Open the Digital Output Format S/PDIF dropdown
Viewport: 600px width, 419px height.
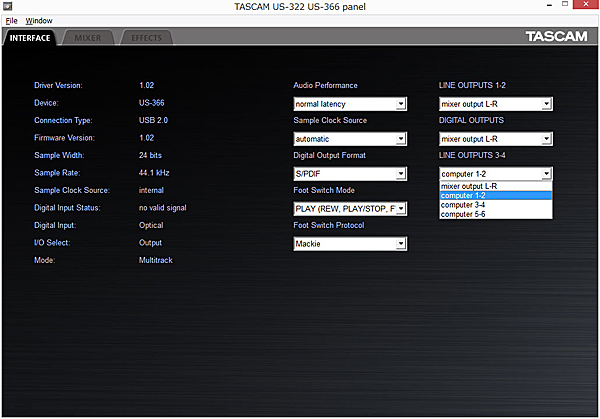350,174
